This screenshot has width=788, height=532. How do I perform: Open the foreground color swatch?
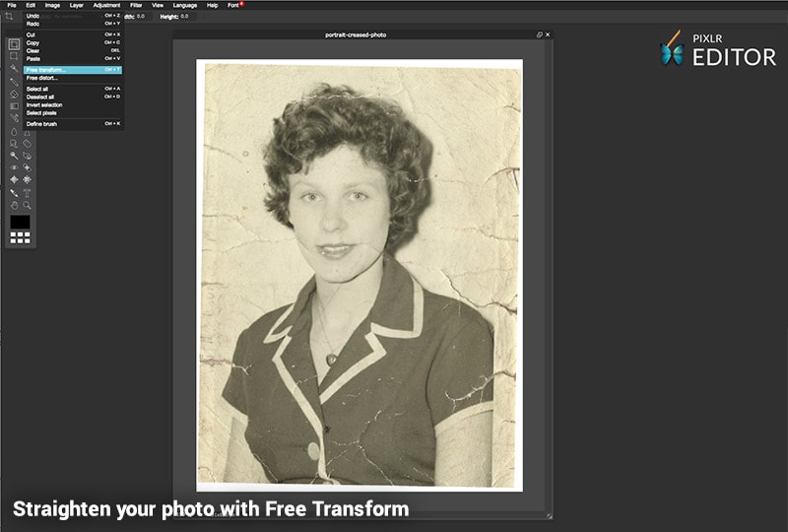[20, 222]
